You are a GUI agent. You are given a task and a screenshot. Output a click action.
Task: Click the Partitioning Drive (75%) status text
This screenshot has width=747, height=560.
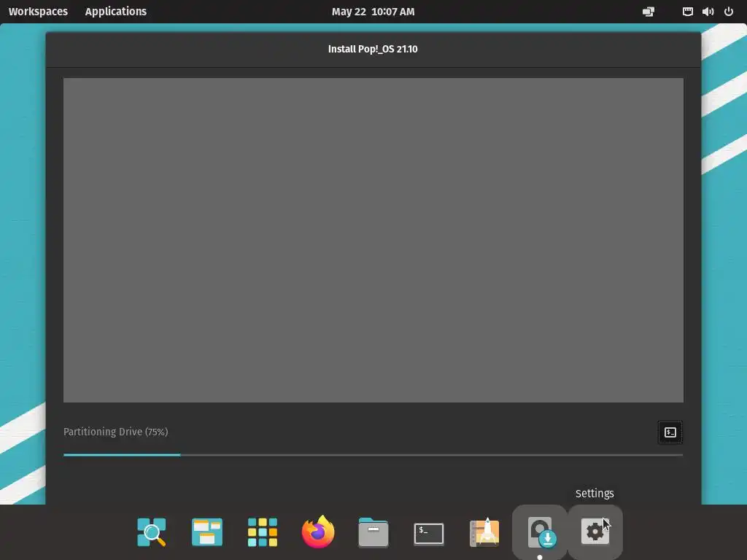(x=116, y=432)
